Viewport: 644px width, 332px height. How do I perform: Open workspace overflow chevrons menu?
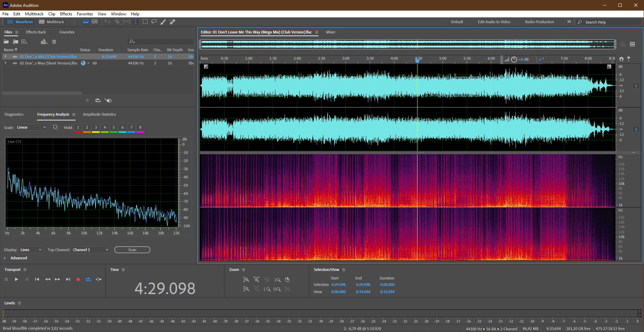[569, 21]
